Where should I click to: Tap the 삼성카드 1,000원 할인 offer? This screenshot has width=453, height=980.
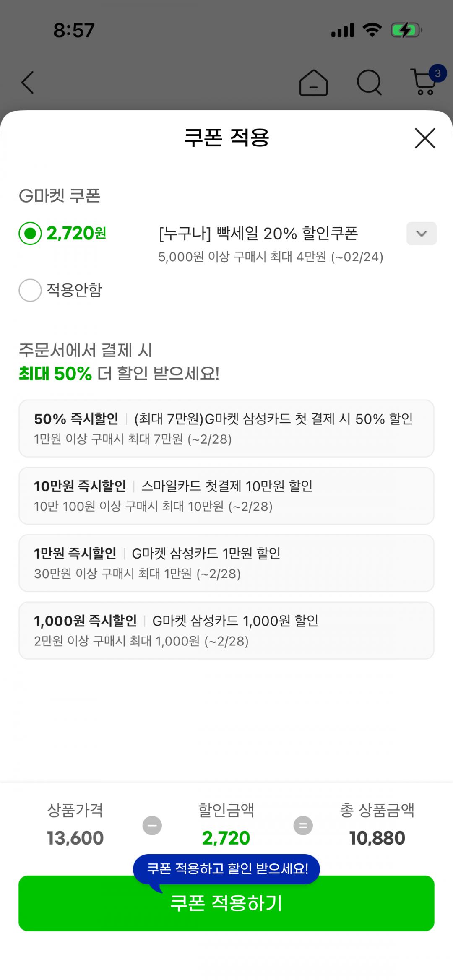click(x=226, y=630)
